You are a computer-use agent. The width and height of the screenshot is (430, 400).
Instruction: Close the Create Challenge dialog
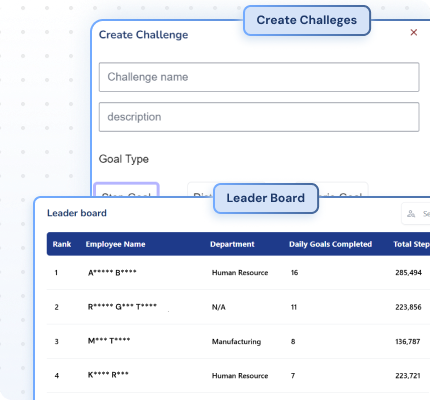pyautogui.click(x=414, y=32)
